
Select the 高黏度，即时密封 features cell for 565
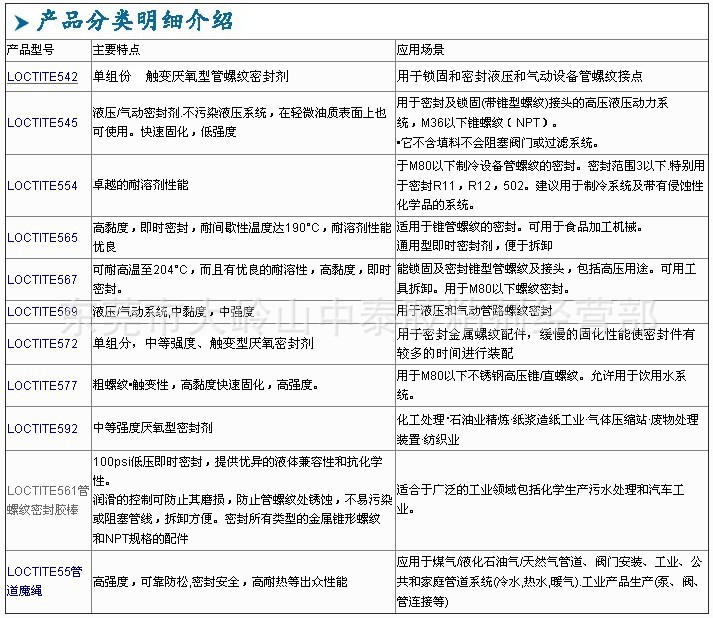tap(243, 237)
